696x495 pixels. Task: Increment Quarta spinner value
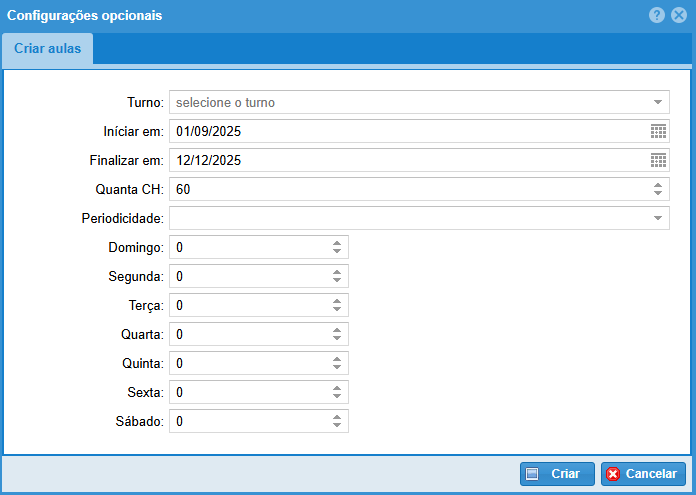pyautogui.click(x=337, y=330)
